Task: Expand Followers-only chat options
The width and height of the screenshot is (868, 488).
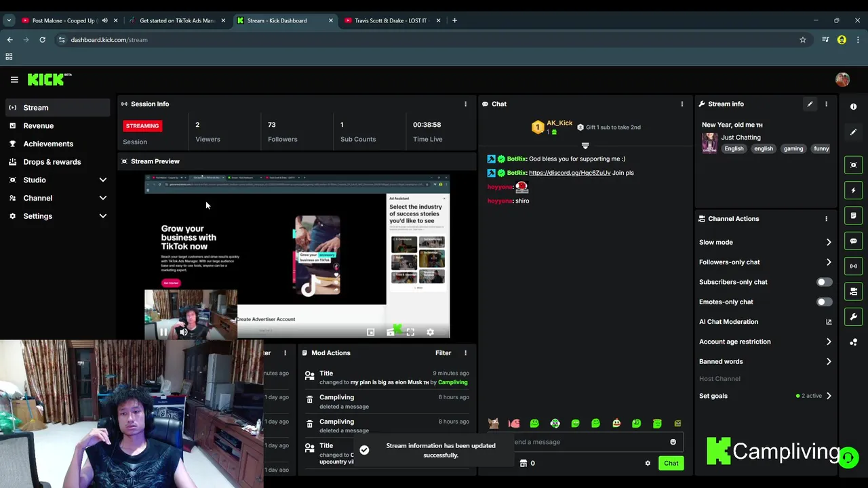Action: coord(765,262)
